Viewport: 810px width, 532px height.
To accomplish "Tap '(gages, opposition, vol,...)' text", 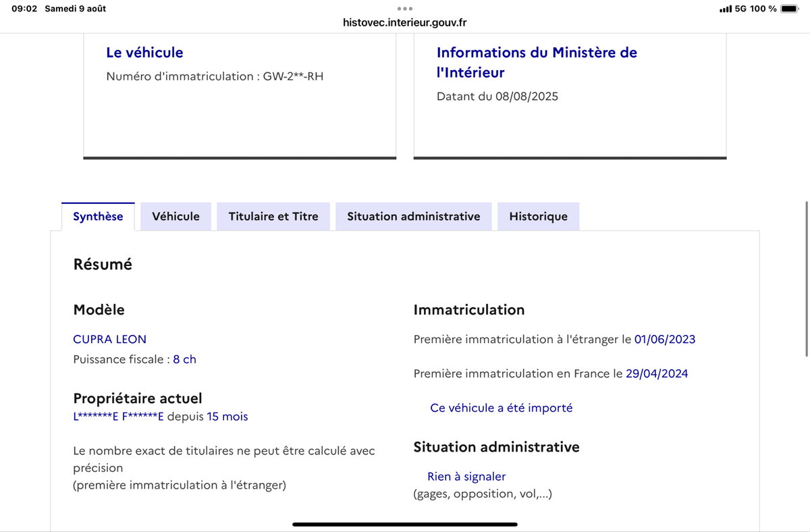I will click(x=483, y=494).
